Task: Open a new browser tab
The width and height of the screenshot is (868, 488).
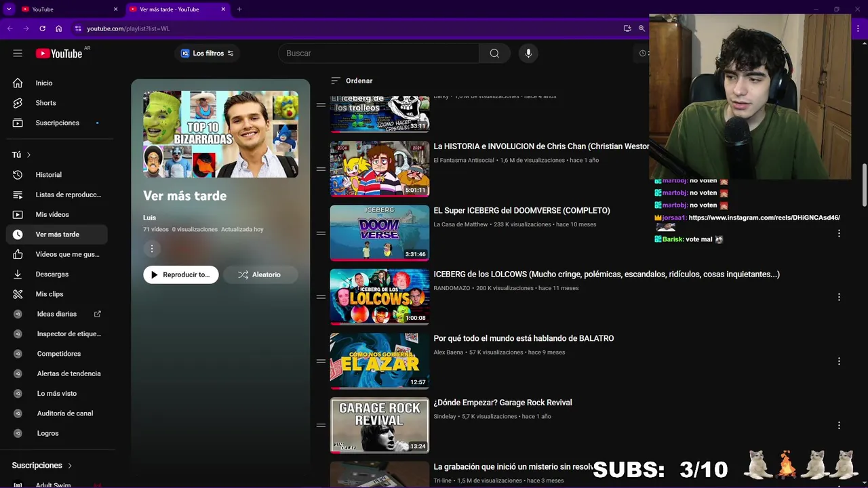Action: (x=239, y=9)
